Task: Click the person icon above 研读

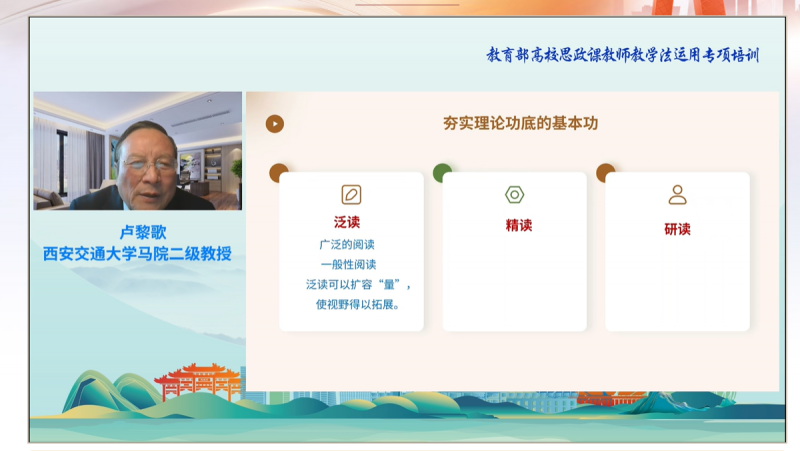Action: [677, 195]
